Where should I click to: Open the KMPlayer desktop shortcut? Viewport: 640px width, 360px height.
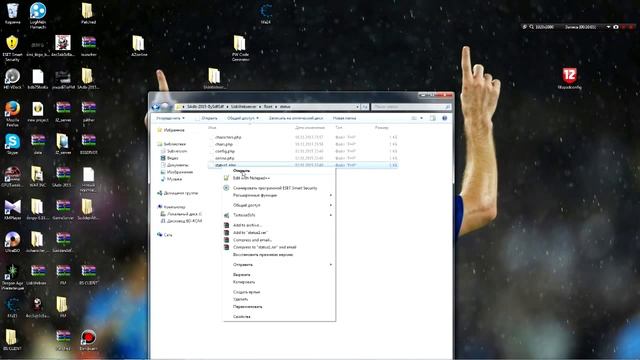12,209
